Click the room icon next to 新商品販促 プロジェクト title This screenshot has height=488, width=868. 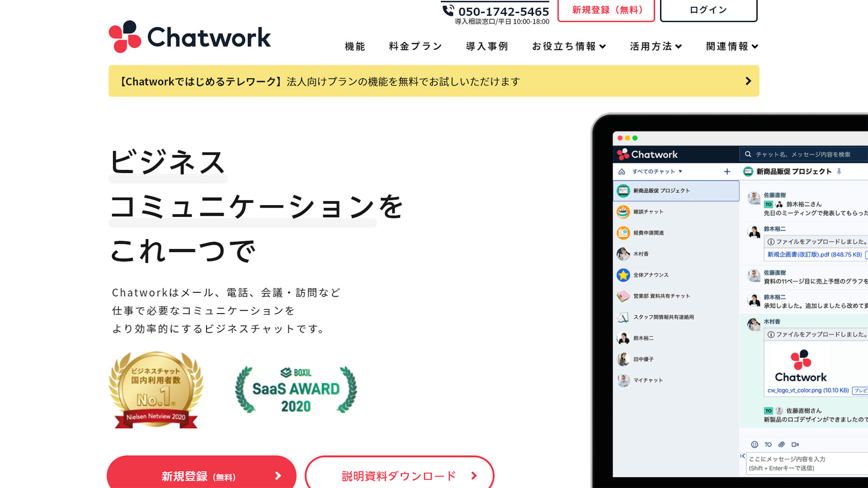click(x=748, y=171)
